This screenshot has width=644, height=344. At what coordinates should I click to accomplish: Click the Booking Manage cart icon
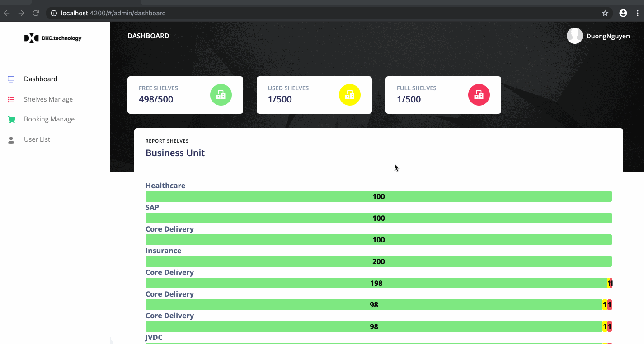coord(11,120)
